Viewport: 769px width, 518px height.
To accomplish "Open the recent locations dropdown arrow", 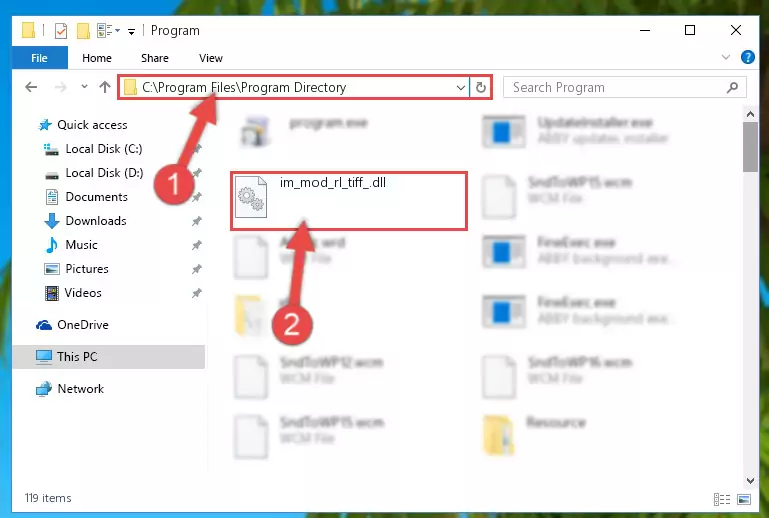I will point(84,87).
